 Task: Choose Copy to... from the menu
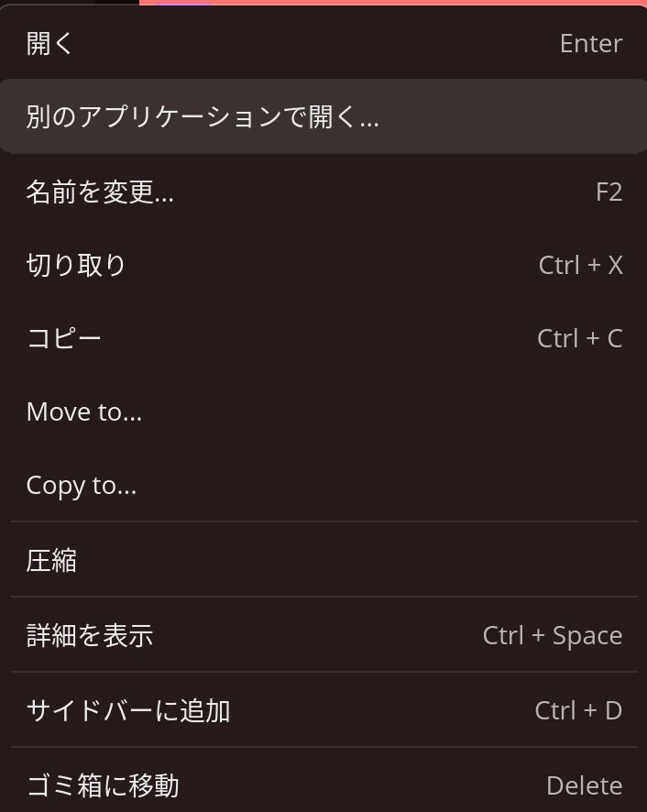pyautogui.click(x=82, y=485)
